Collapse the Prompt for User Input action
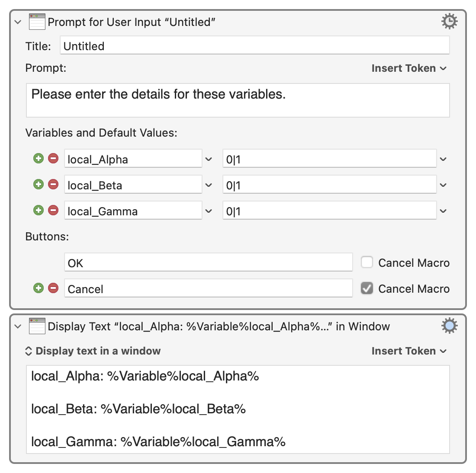Viewport: 476px width, 473px height. click(18, 22)
